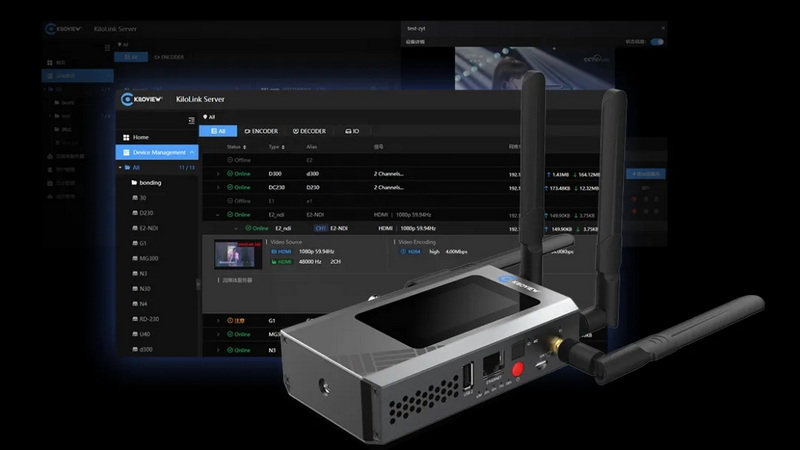Open the IO tab
Viewport: 800px width, 450px height.
[351, 131]
